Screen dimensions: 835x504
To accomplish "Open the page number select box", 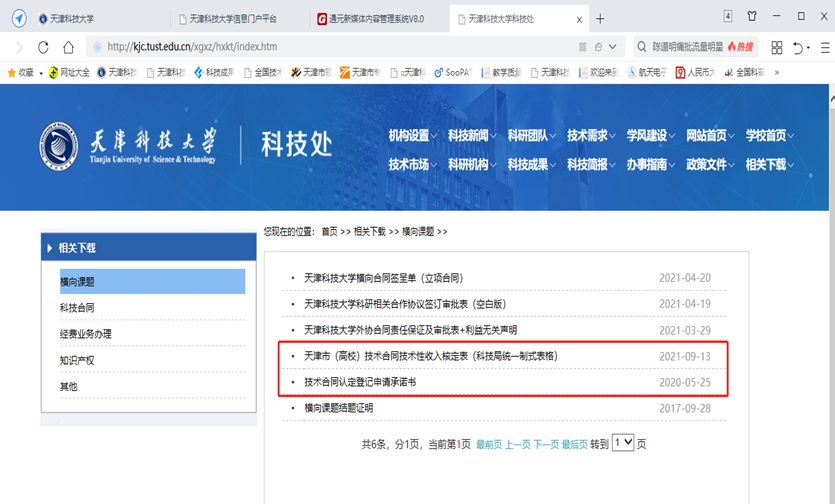I will pyautogui.click(x=622, y=442).
